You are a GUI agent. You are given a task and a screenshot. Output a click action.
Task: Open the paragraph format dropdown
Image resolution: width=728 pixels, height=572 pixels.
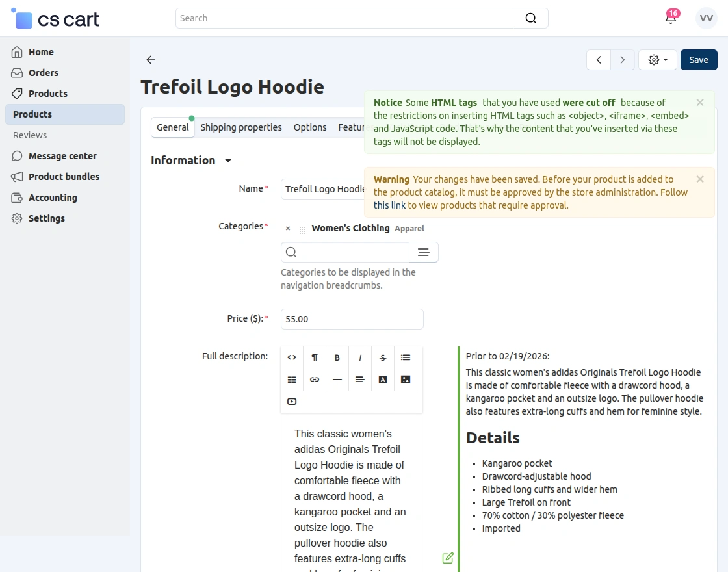[x=315, y=357]
